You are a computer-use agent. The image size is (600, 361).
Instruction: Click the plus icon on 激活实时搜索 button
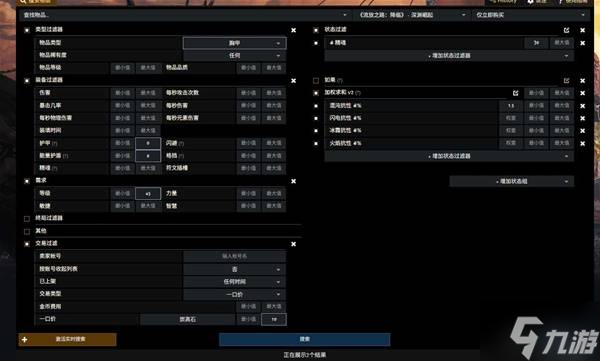pyautogui.click(x=25, y=340)
